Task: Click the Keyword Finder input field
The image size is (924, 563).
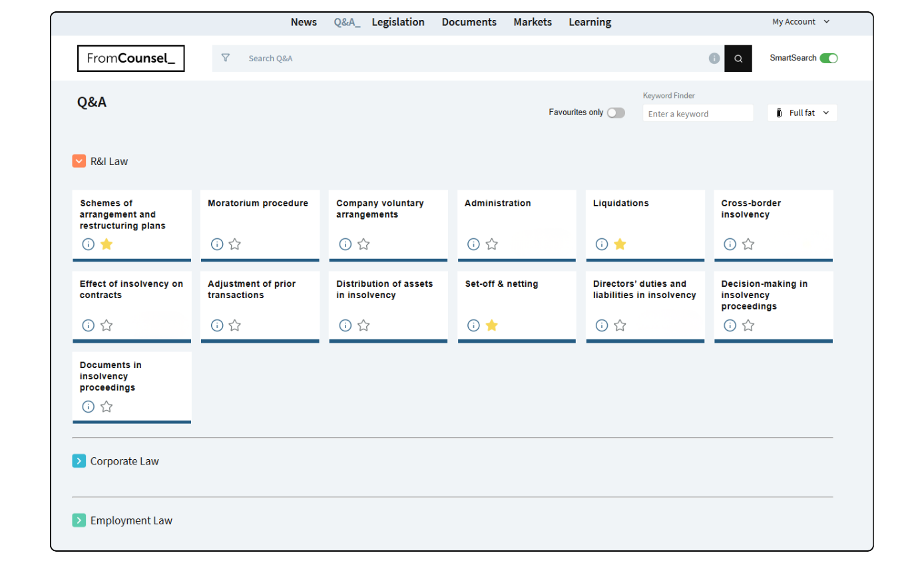Action: coord(698,114)
